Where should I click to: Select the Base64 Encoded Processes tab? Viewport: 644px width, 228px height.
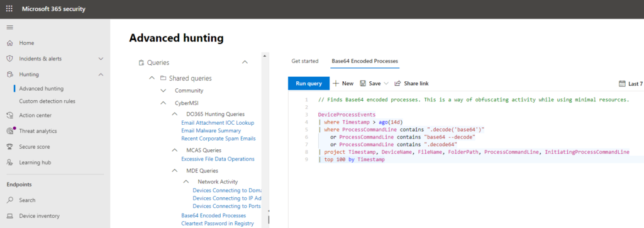(x=365, y=61)
